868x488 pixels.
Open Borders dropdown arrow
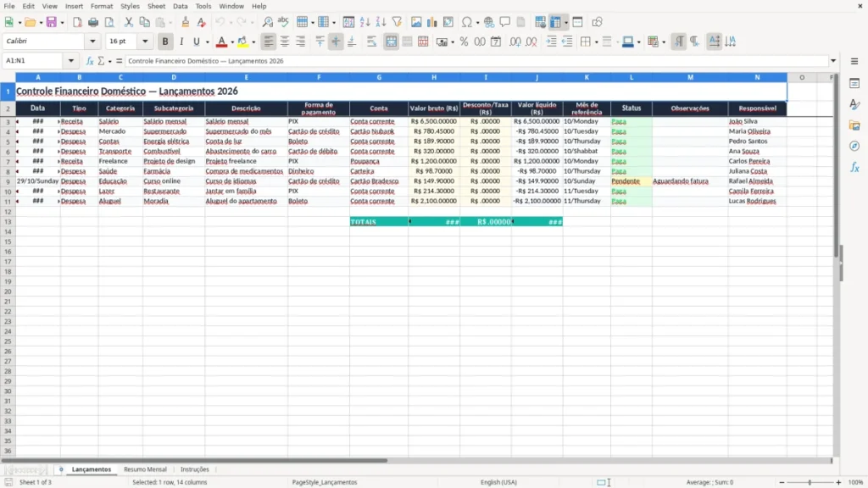click(596, 42)
